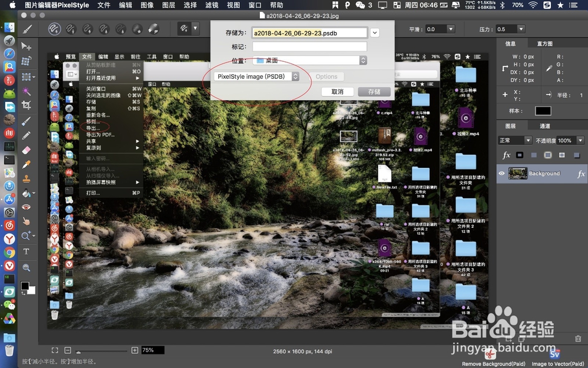Click the 样本 black color swatch

pyautogui.click(x=544, y=110)
